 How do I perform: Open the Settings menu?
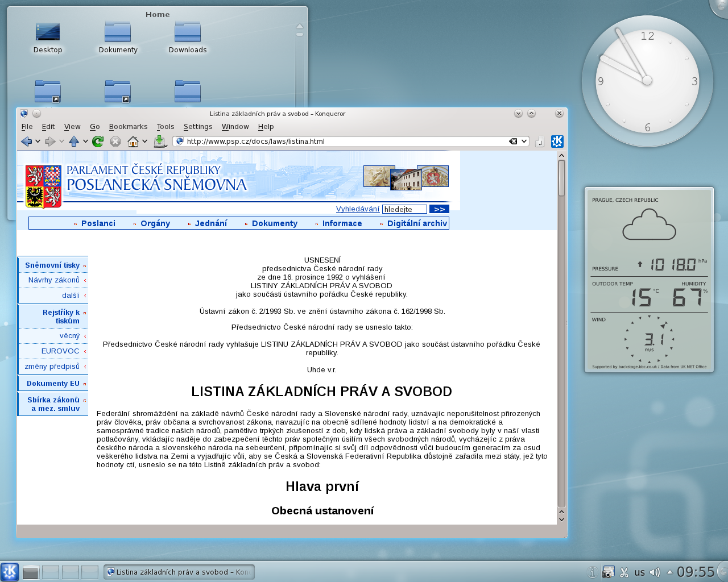click(x=198, y=127)
